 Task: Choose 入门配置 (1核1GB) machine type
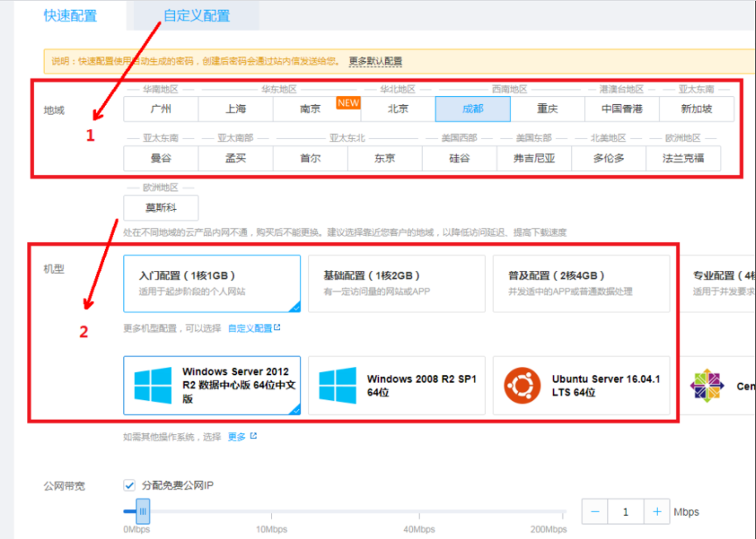212,284
